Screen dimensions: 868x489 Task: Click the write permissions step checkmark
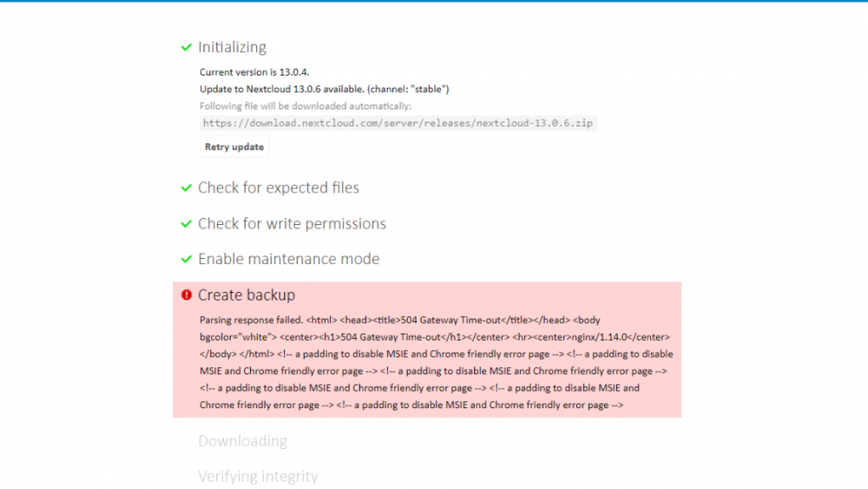[x=187, y=224]
